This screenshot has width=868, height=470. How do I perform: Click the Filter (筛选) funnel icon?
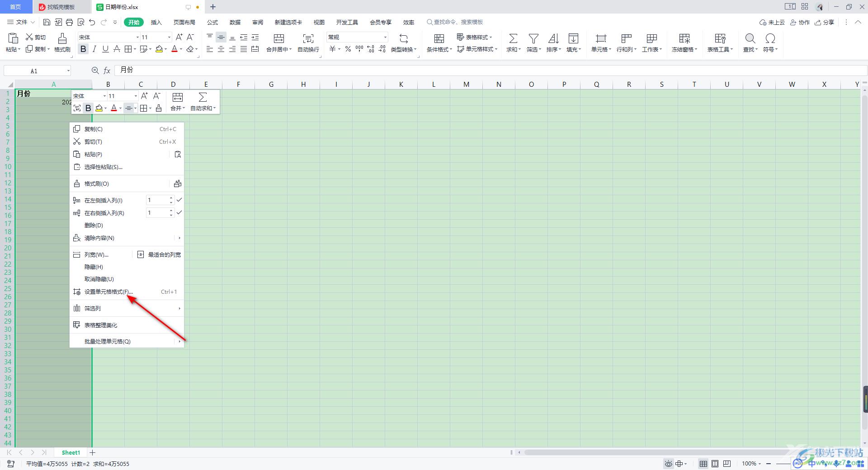coord(533,38)
